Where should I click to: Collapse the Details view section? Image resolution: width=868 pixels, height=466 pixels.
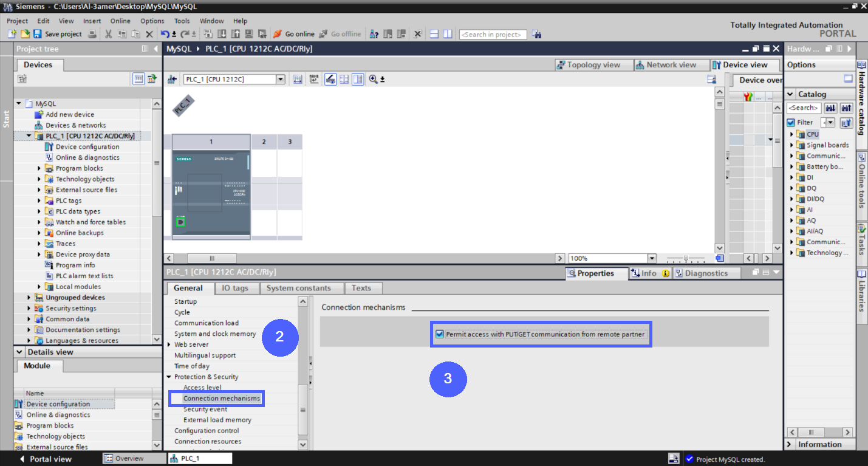pos(19,352)
